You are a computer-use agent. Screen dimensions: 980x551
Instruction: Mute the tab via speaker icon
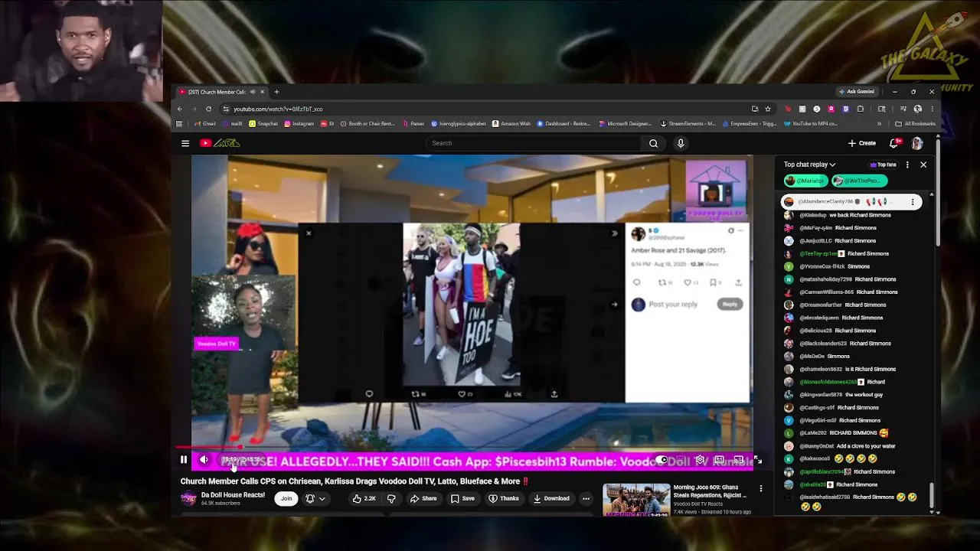[252, 92]
